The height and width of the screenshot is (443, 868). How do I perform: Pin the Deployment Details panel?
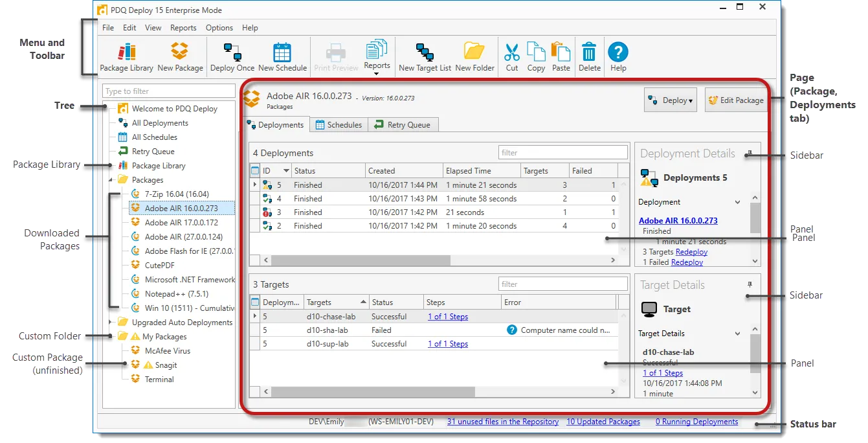[x=750, y=153]
